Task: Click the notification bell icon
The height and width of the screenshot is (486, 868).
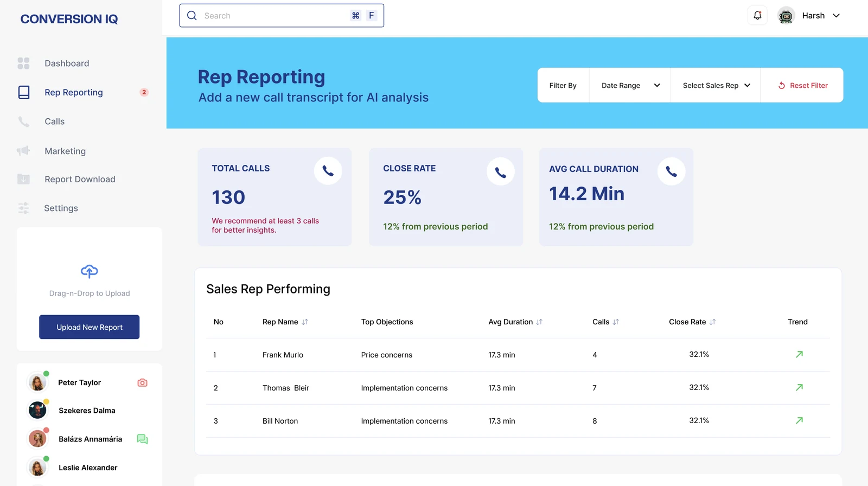Action: (x=757, y=16)
